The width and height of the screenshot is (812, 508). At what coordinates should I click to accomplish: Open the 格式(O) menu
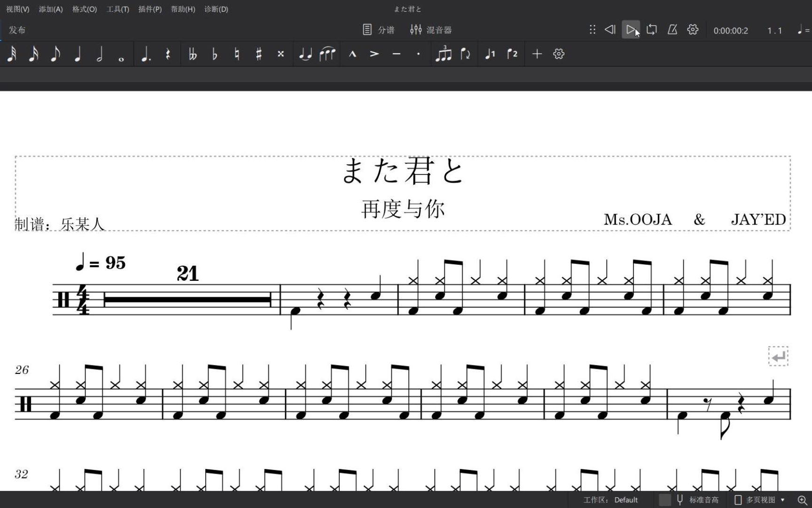85,9
